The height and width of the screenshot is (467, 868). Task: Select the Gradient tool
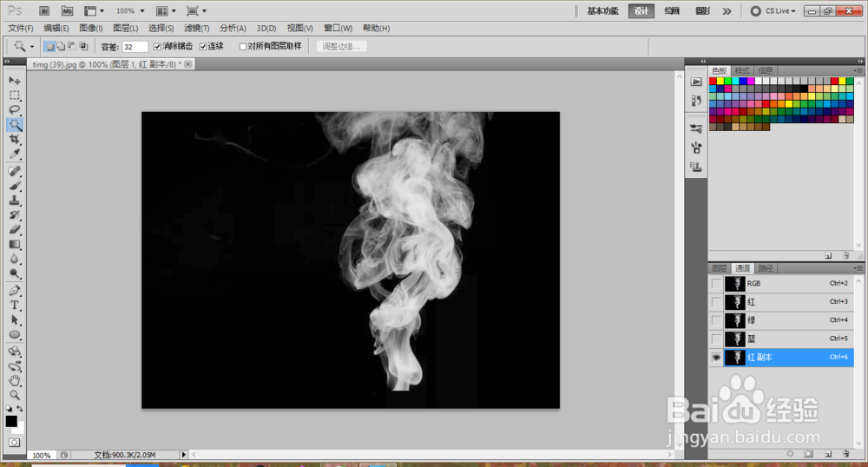pyautogui.click(x=15, y=244)
